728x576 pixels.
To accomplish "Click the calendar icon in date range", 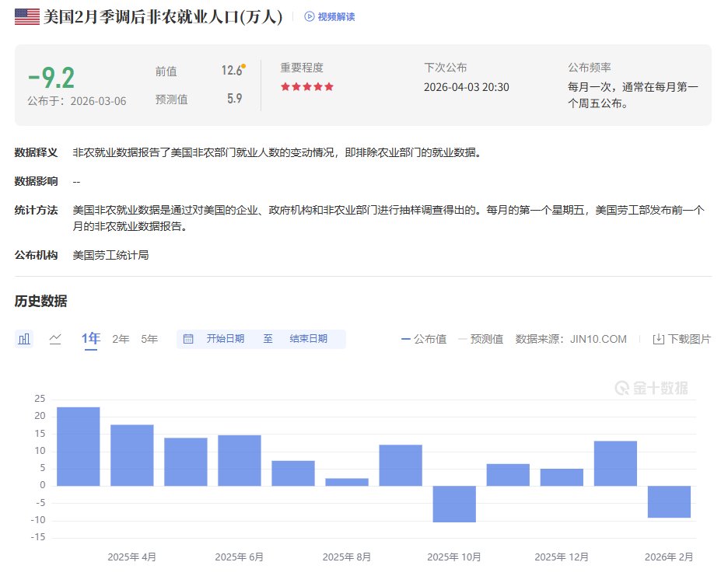I will pyautogui.click(x=188, y=339).
